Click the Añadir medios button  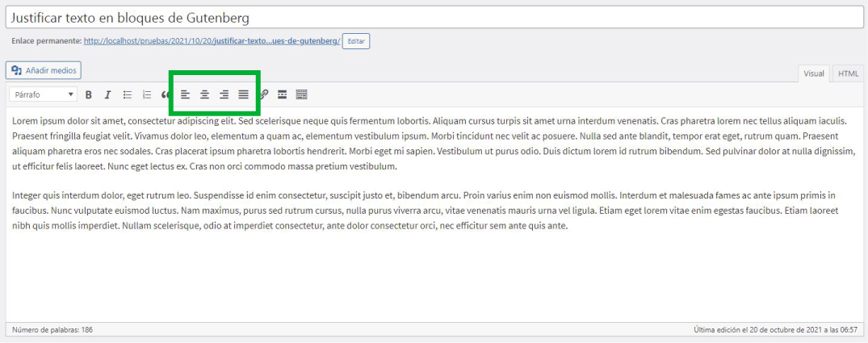(44, 70)
